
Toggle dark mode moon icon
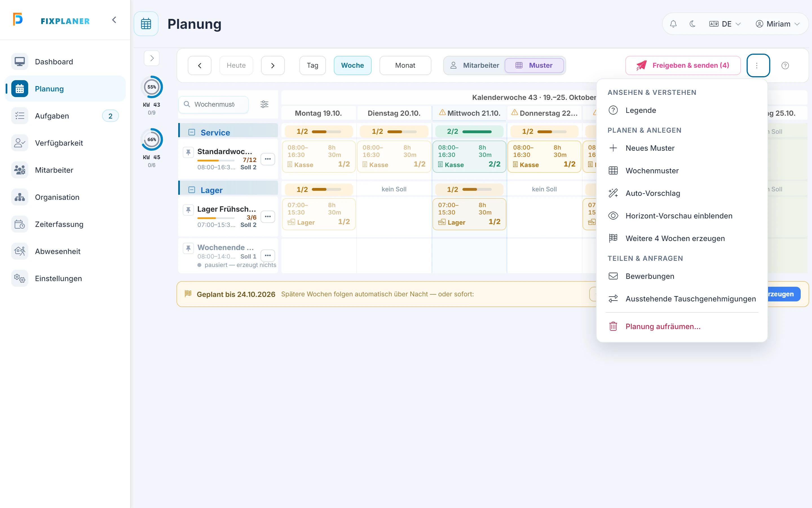click(692, 24)
